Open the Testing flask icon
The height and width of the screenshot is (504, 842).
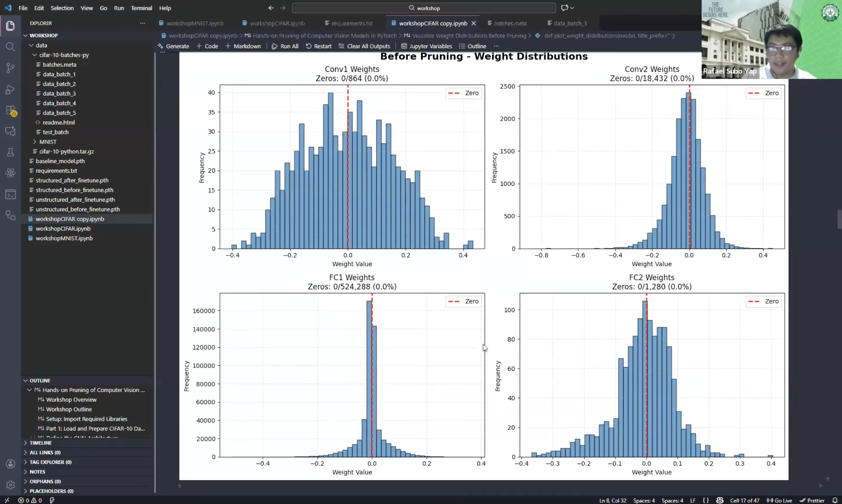[x=10, y=152]
